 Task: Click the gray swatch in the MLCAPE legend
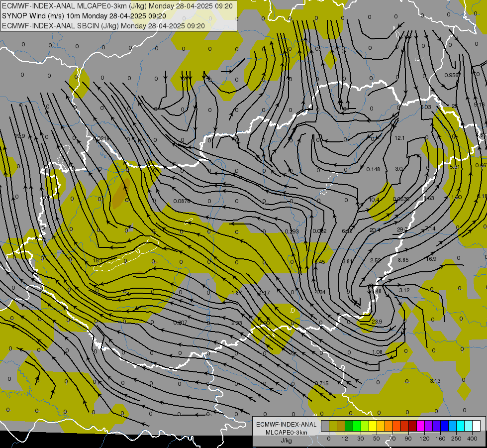coord(325,426)
